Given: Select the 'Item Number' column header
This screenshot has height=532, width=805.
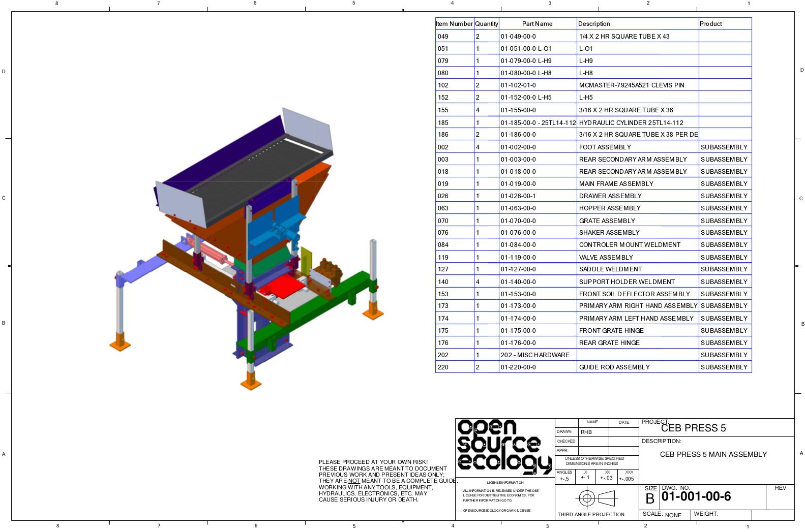Looking at the screenshot, I should pos(455,24).
